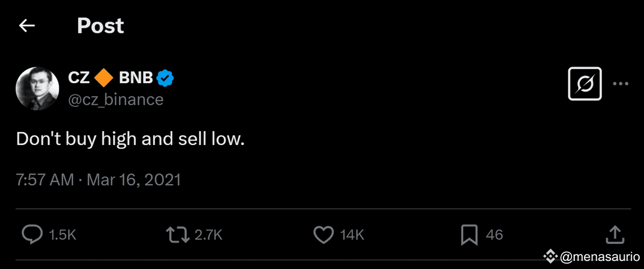The height and width of the screenshot is (269, 644).
Task: Open the CZ display name link
Action: coord(79,78)
